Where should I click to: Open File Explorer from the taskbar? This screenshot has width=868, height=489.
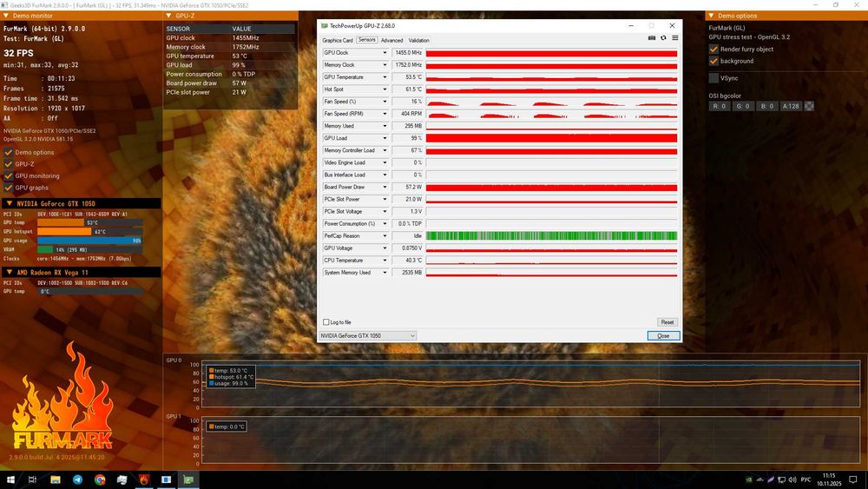56,479
